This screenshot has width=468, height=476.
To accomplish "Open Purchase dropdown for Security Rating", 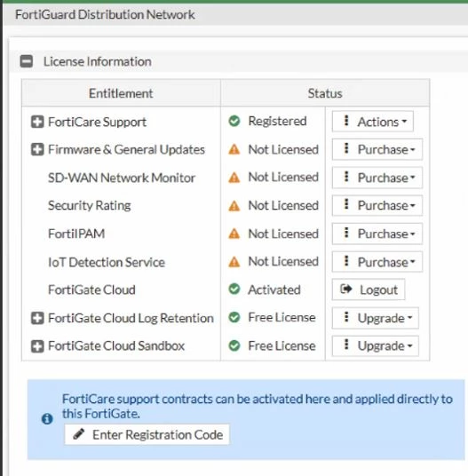I will [x=377, y=205].
